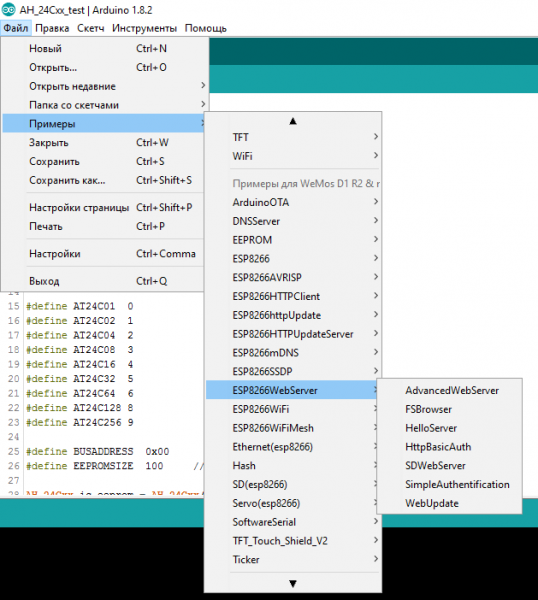The width and height of the screenshot is (538, 600).
Task: Open the WebUpdate example
Action: click(450, 503)
